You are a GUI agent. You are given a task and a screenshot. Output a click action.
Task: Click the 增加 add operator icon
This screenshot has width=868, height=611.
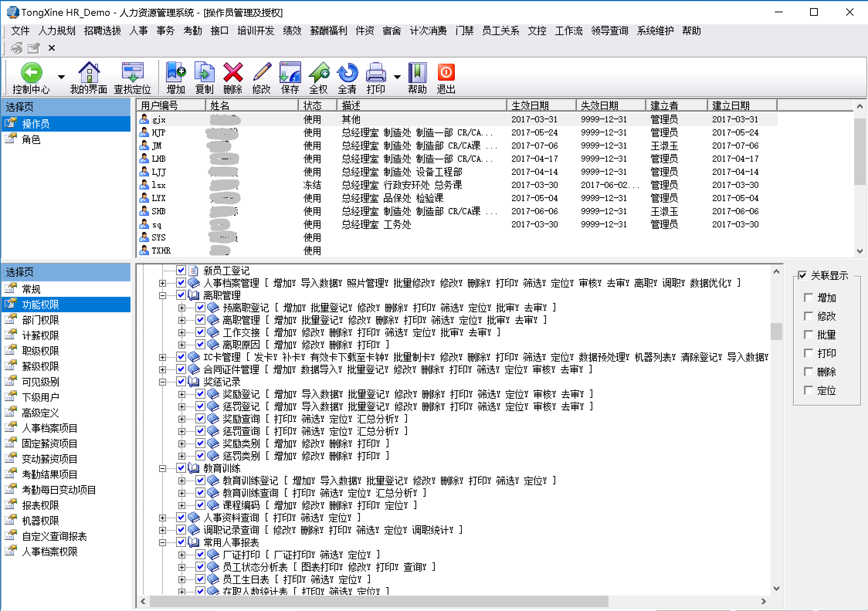tap(176, 73)
